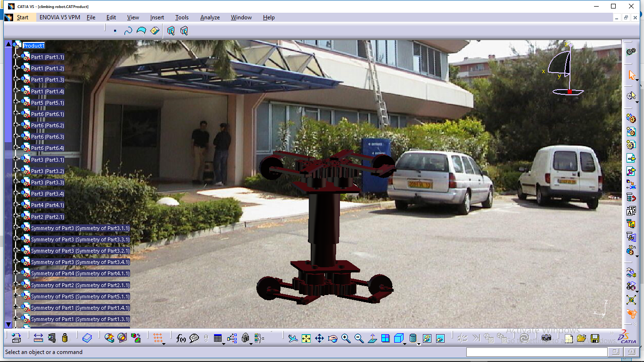Viewport: 644px width, 362px height.
Task: Click the Hide/Show icon in the bottom toolbar
Action: point(427,338)
